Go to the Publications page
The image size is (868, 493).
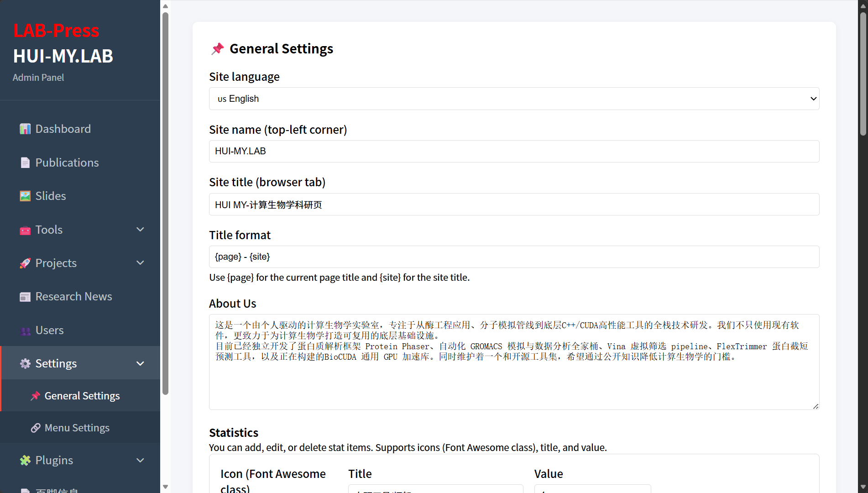pos(80,163)
